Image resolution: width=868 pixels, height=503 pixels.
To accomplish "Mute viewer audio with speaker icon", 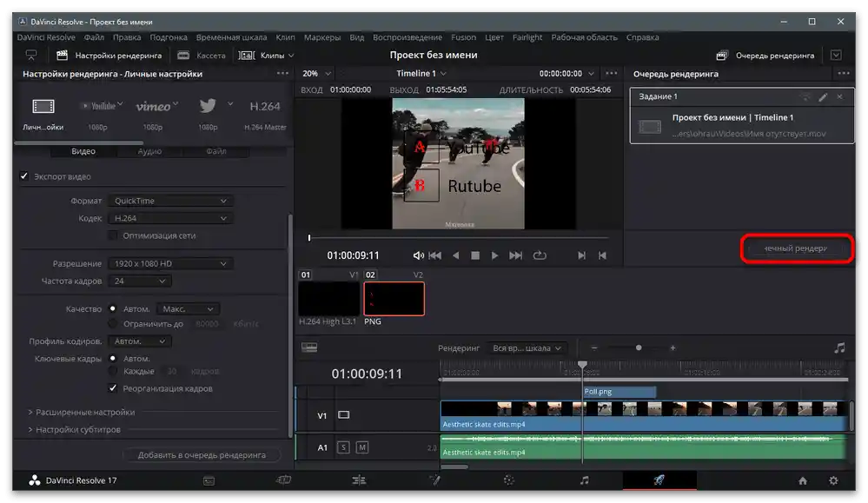I will coord(418,255).
